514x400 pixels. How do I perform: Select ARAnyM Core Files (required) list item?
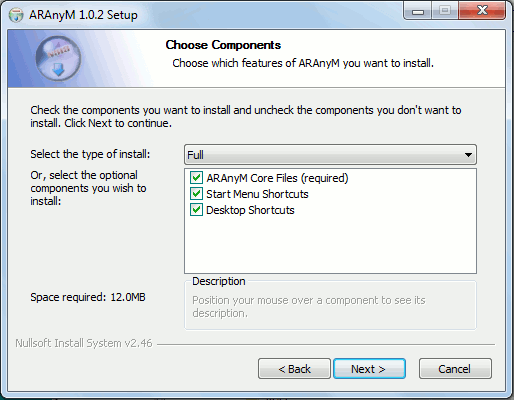click(277, 178)
